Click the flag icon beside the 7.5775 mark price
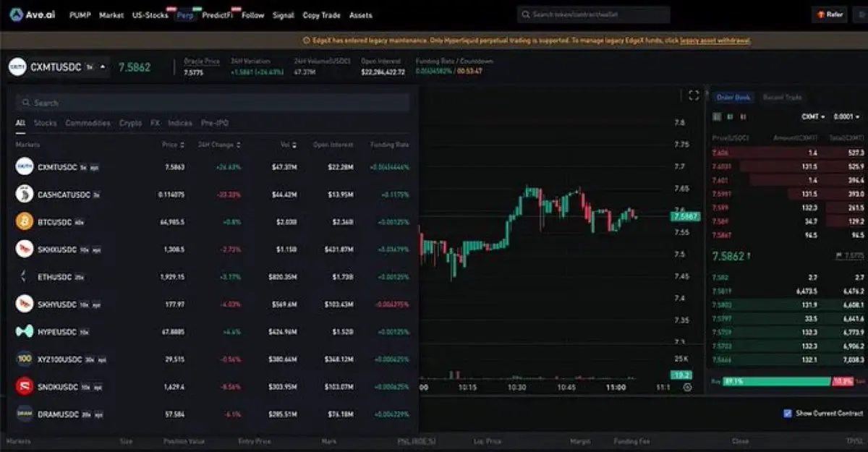 tap(838, 256)
